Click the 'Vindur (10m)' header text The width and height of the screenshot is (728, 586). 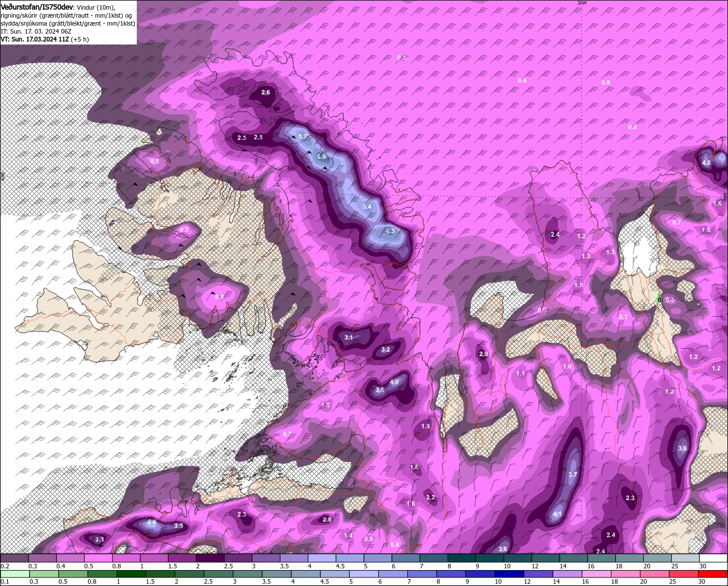tap(96, 7)
